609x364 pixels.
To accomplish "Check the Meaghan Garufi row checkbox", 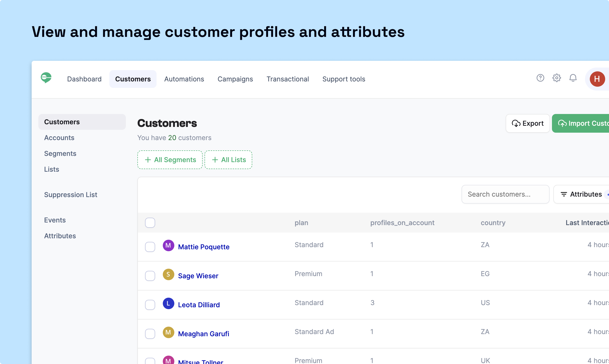I will pyautogui.click(x=150, y=334).
